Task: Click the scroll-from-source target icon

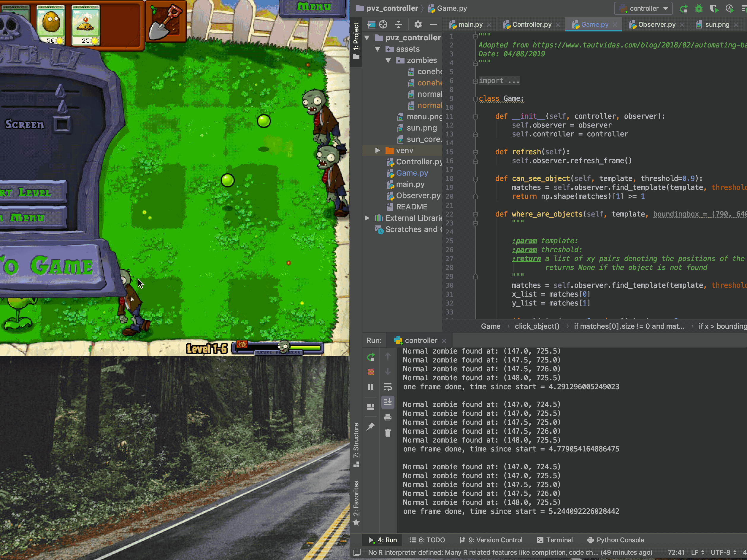Action: 383,24
